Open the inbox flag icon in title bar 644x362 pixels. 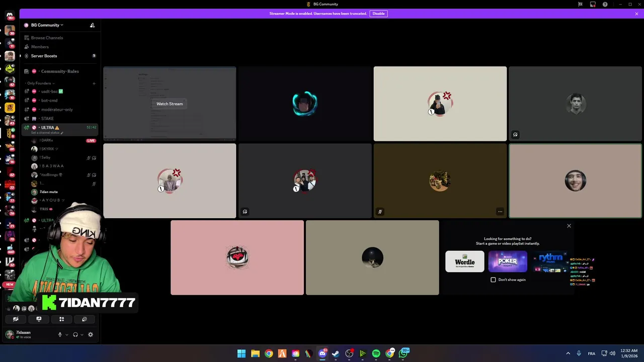point(580,4)
